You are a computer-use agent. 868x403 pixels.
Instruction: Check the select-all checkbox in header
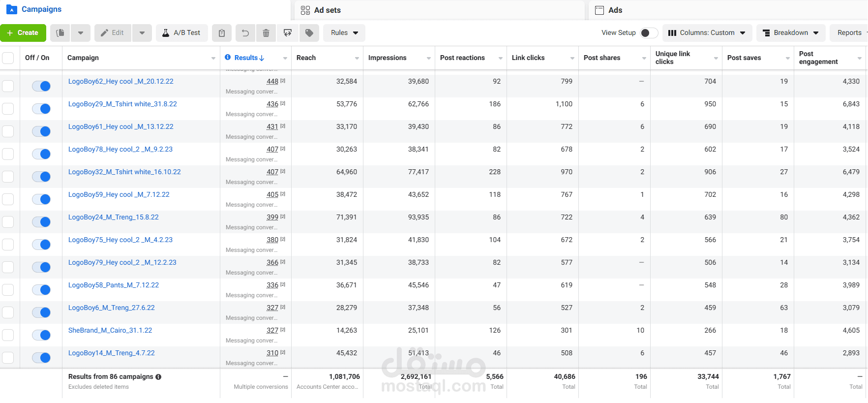[8, 58]
